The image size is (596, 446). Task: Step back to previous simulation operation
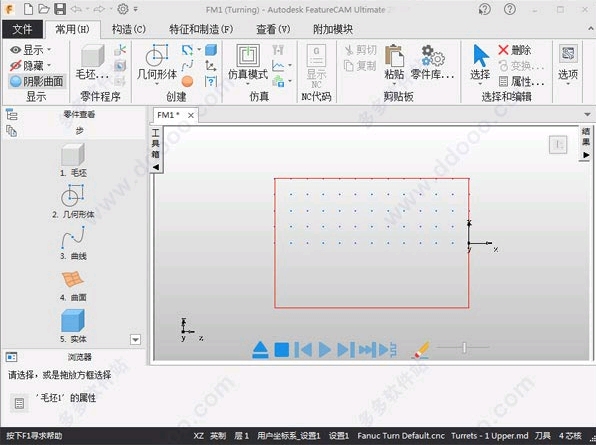point(303,350)
